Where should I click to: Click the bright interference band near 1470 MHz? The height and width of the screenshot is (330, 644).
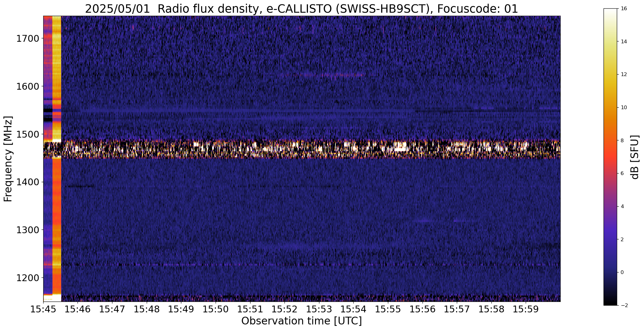(302, 149)
